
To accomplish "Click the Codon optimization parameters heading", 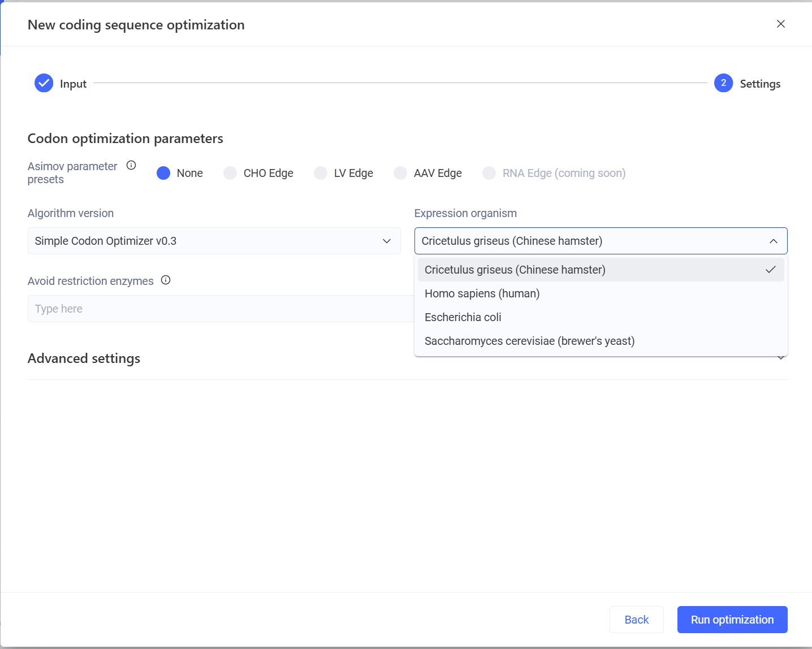I will coord(126,139).
